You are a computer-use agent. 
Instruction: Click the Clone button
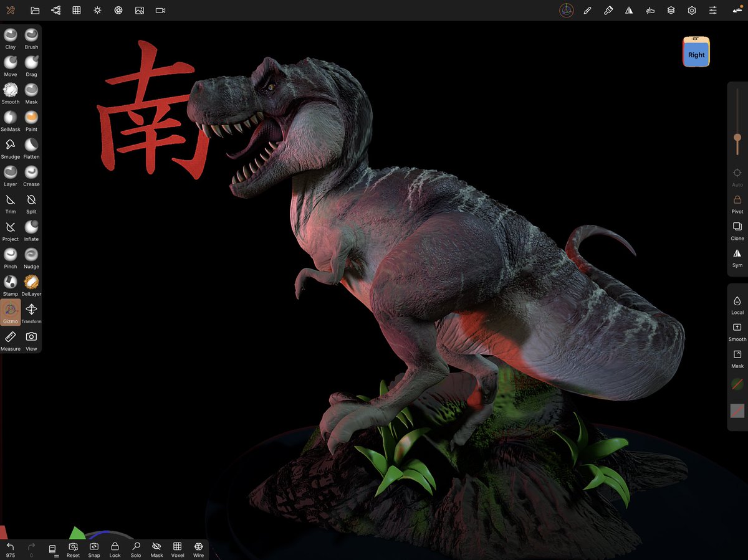tap(737, 230)
